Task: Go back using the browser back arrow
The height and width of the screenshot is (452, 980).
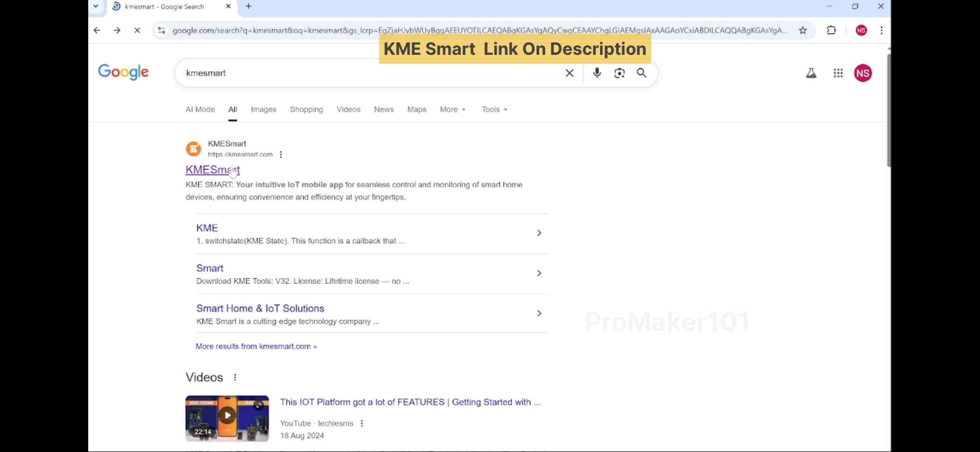Action: click(x=97, y=30)
